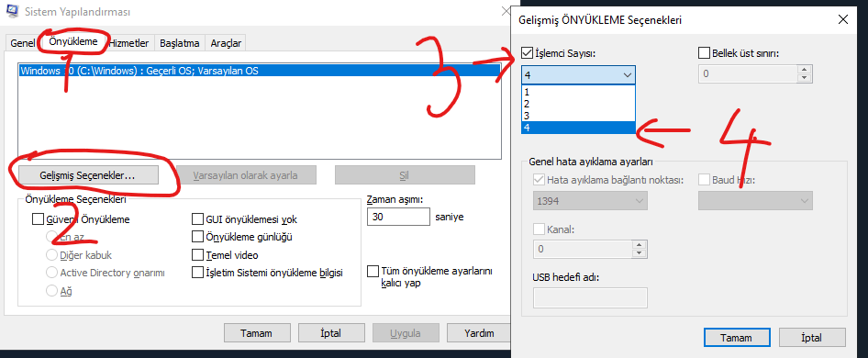This screenshot has height=358, width=868.
Task: Choose 3 in the processor count list
Action: pyautogui.click(x=578, y=116)
